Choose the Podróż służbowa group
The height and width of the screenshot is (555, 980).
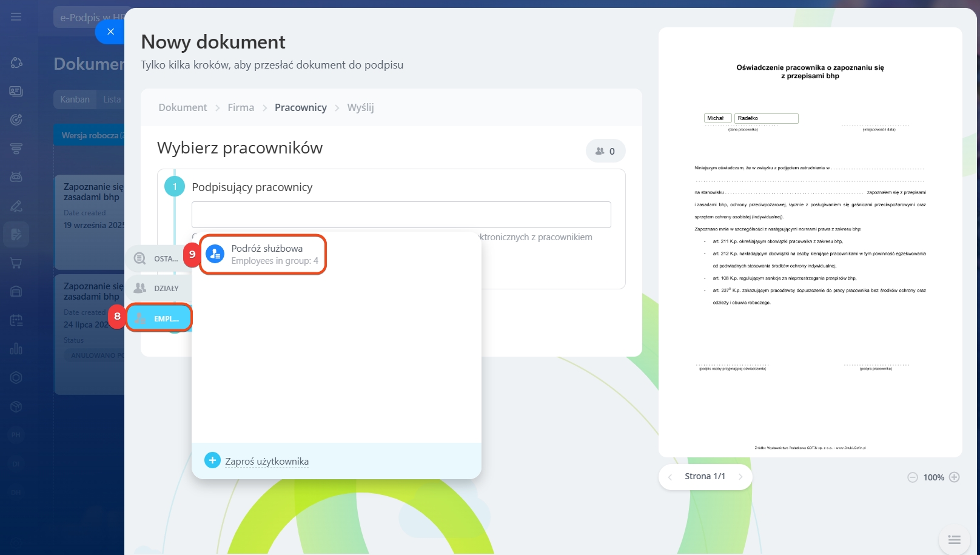coord(263,255)
